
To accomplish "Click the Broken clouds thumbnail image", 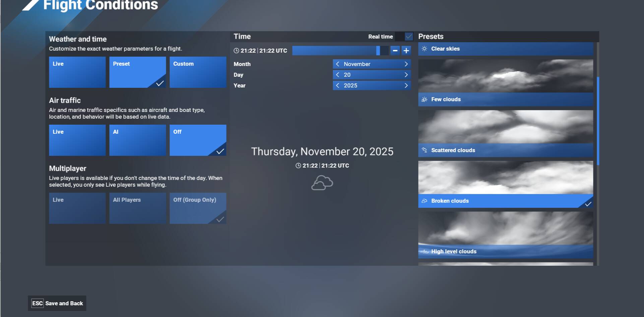I will coord(506,177).
